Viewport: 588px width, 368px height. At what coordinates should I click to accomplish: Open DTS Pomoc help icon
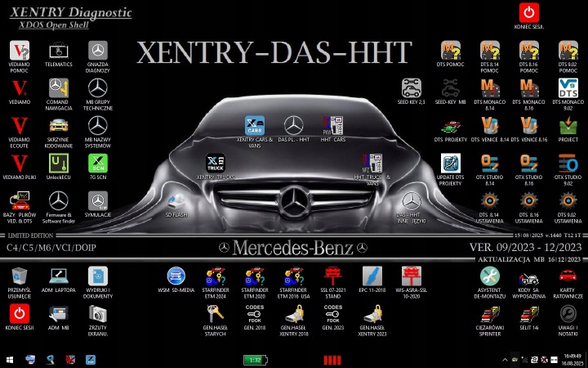coord(450,51)
